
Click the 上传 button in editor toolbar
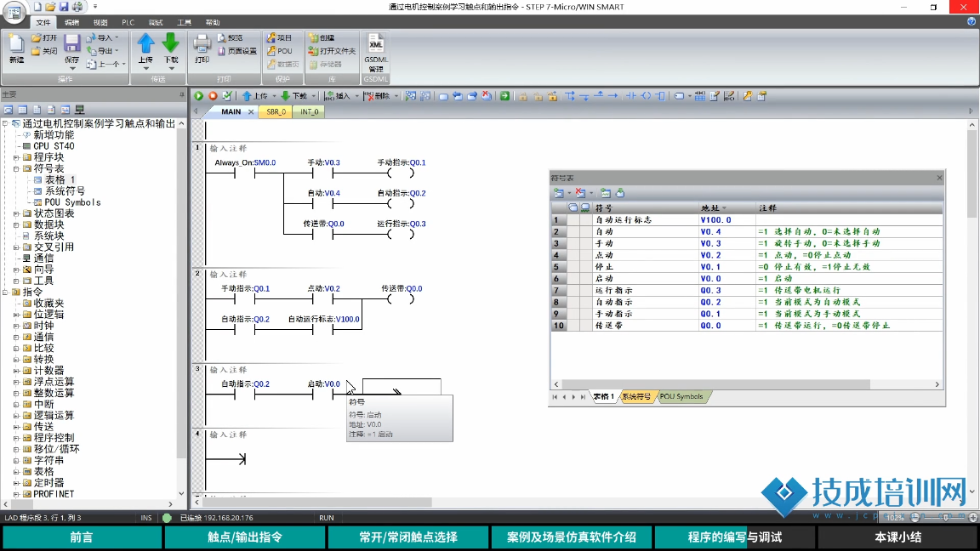255,96
